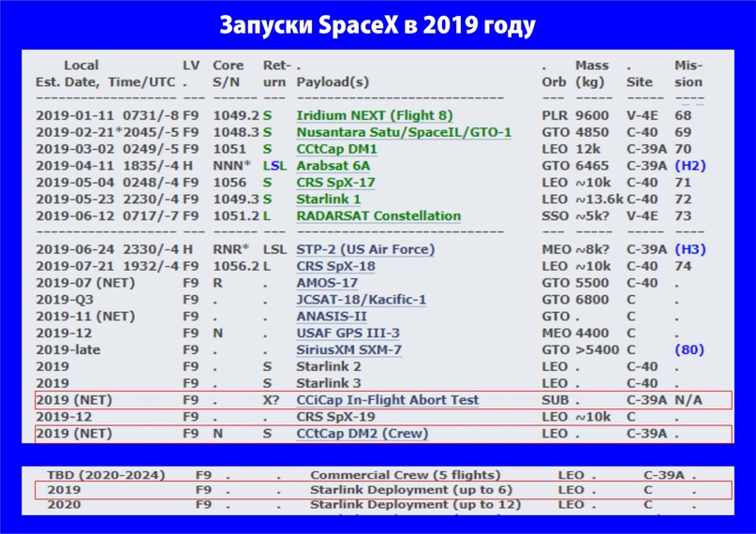The image size is (756, 534).
Task: Open the CCiCap In-Flight Abort Test link
Action: coord(388,400)
